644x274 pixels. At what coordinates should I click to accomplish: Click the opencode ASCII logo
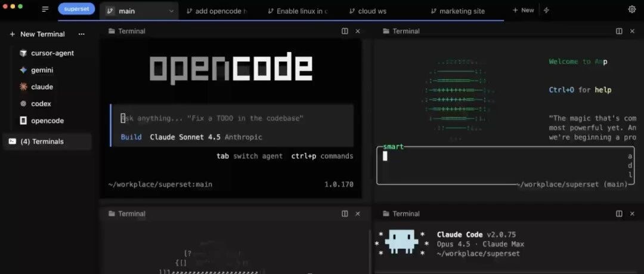(x=231, y=68)
